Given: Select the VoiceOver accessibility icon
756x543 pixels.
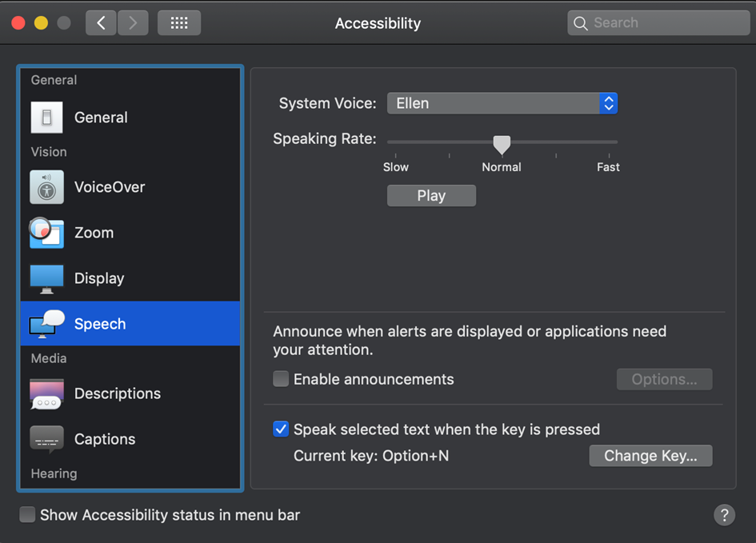Looking at the screenshot, I should (46, 188).
